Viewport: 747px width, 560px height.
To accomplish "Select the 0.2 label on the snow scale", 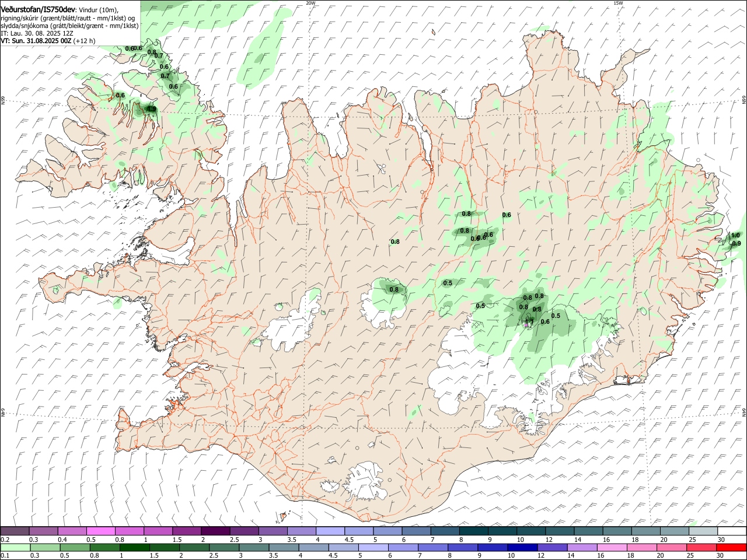I will point(5,540).
